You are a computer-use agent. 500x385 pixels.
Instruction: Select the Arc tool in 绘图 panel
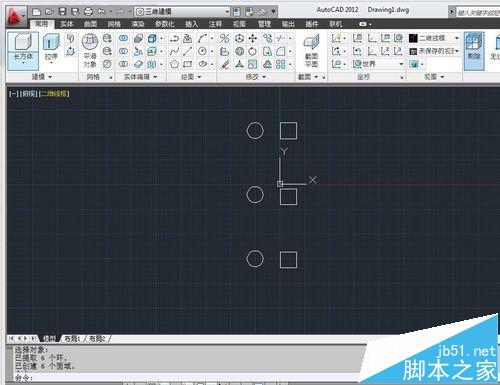pos(202,39)
